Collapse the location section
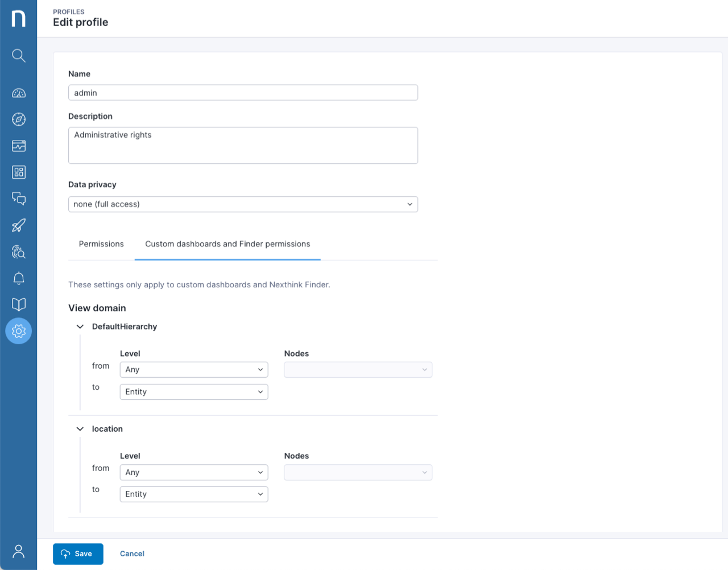This screenshot has width=728, height=570. [x=80, y=428]
